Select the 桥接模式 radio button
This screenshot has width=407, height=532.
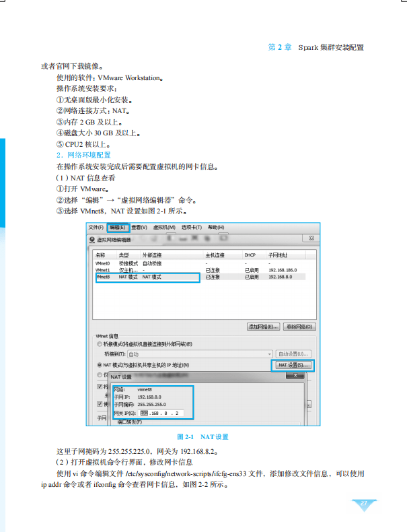(100, 344)
